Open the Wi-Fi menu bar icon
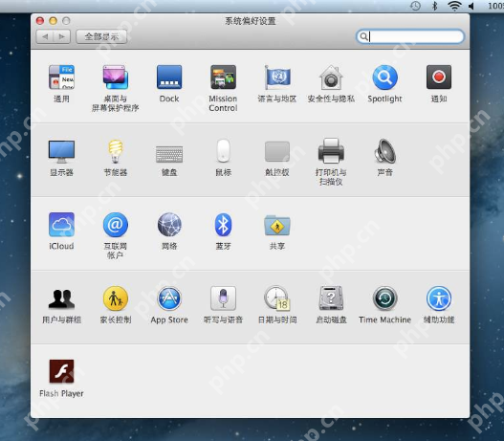Image resolution: width=504 pixels, height=441 pixels. click(454, 6)
